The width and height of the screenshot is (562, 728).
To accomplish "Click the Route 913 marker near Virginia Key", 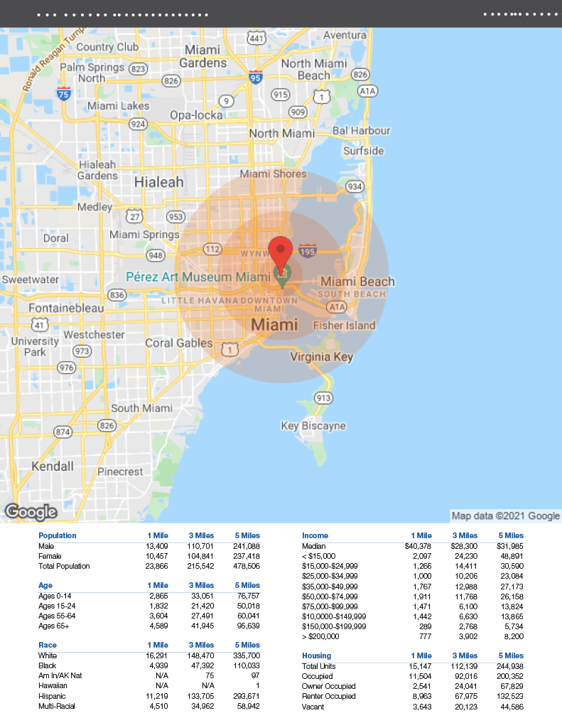I will (x=324, y=397).
